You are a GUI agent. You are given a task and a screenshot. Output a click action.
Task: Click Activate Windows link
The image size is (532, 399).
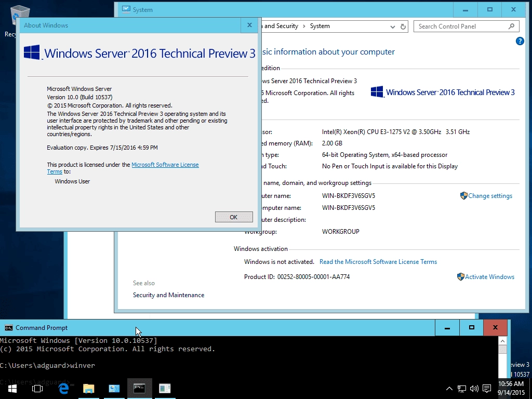(x=489, y=277)
